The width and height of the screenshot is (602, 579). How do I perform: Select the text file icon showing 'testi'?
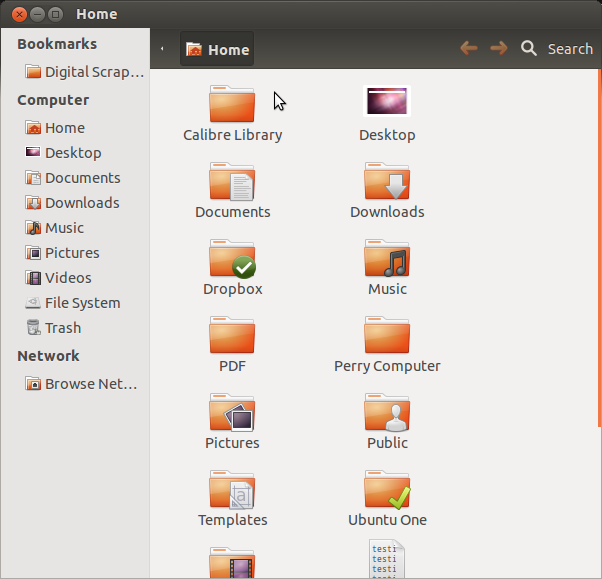(387, 559)
